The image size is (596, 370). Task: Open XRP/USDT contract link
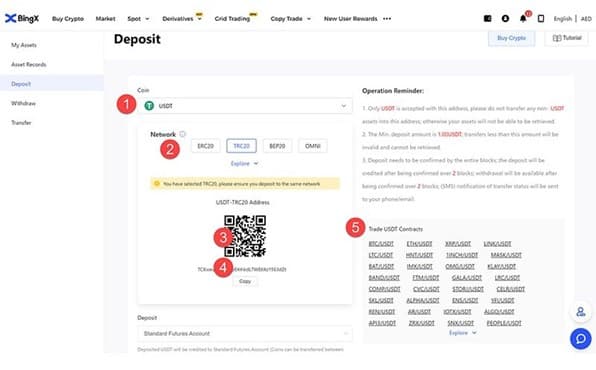458,244
